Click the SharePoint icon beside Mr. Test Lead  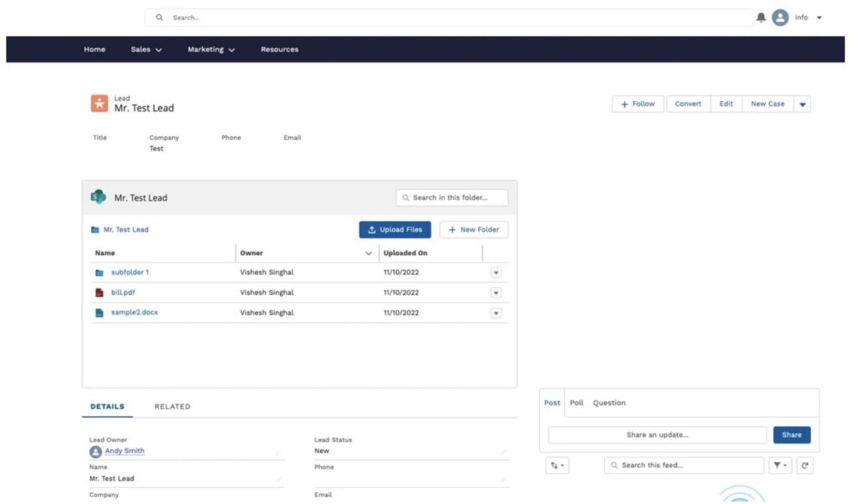click(x=99, y=197)
